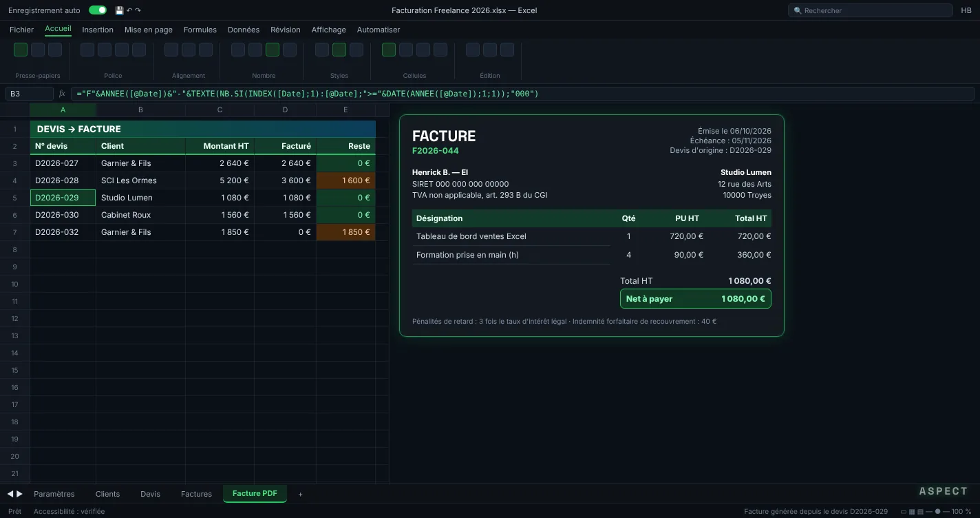Screen dimensions: 980x518
Task: Switch to the Devis sheet tab
Action: [x=150, y=494]
